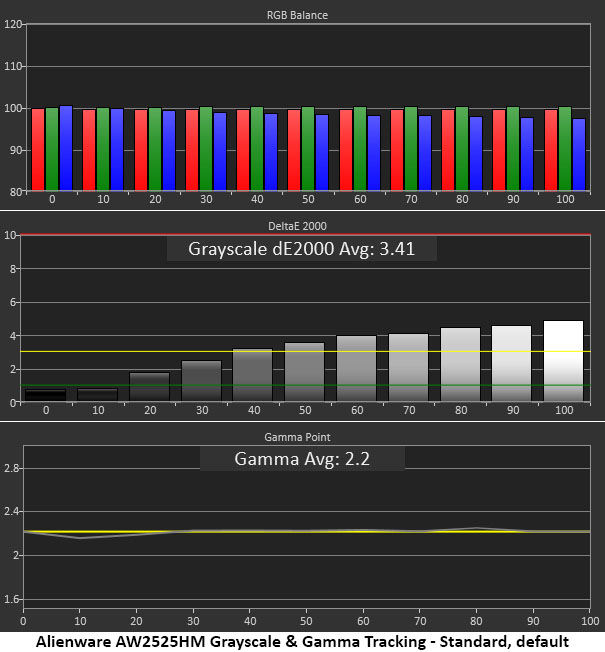Click the red bar at 50 in RGB Balance
The image size is (605, 652).
coord(294,150)
